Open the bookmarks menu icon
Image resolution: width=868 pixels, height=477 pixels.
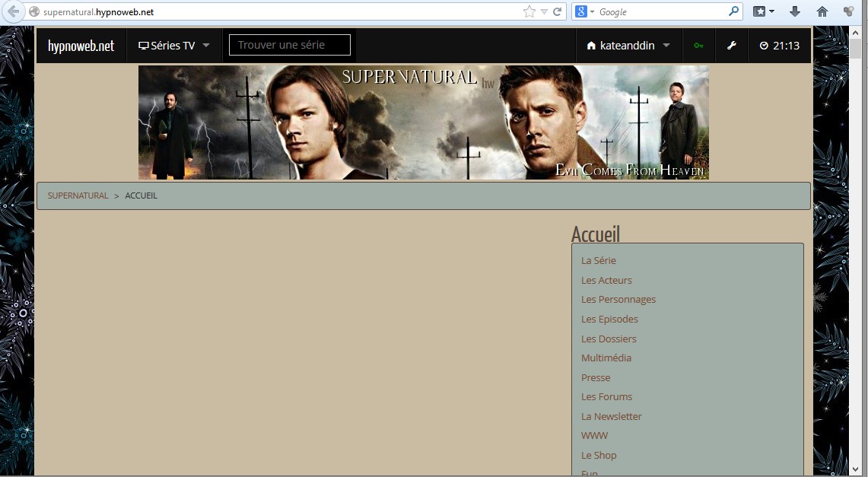click(763, 11)
